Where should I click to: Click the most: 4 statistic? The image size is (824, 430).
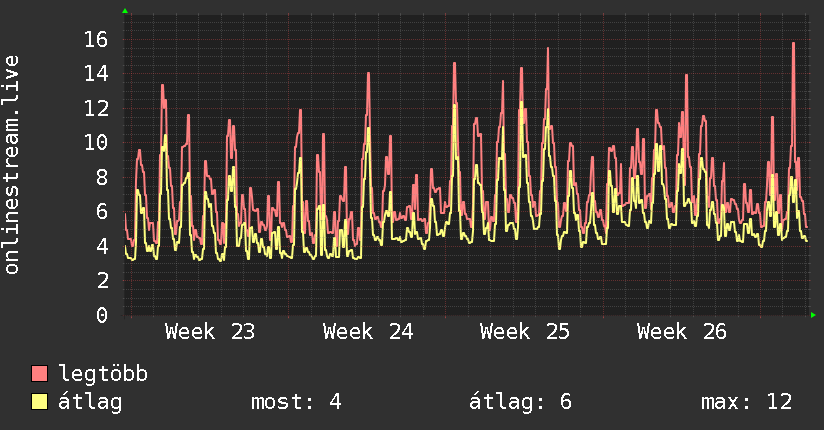[x=296, y=402]
